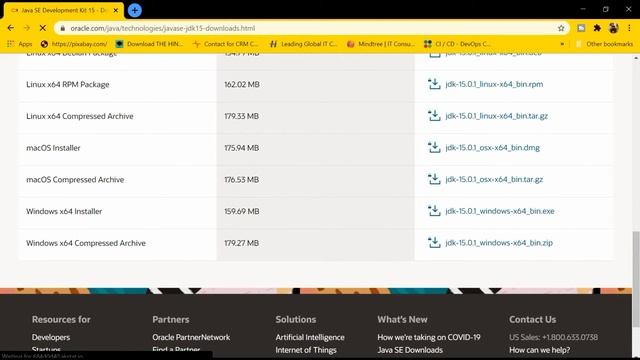The image size is (640, 360).
Task: Click download icon for linux-x64_bin.tar.gz
Action: pyautogui.click(x=434, y=116)
